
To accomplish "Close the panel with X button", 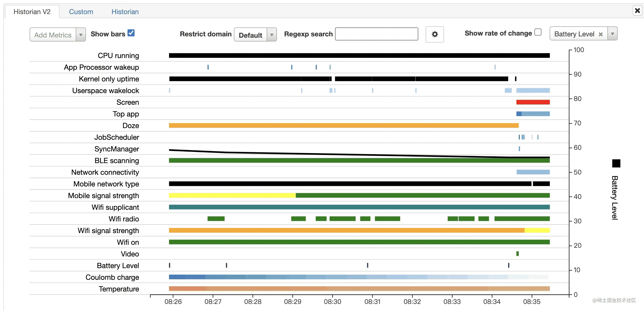I will pyautogui.click(x=637, y=11).
